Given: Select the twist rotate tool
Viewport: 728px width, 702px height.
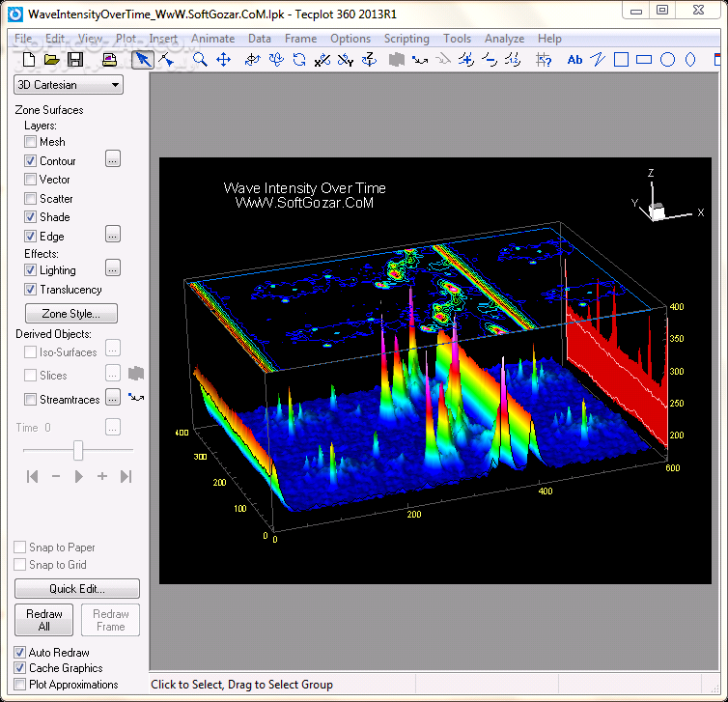Looking at the screenshot, I should point(299,60).
